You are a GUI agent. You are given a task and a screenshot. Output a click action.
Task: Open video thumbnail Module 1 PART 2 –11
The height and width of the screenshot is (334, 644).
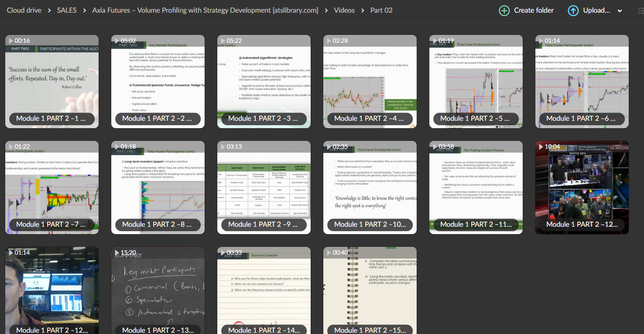(x=476, y=187)
